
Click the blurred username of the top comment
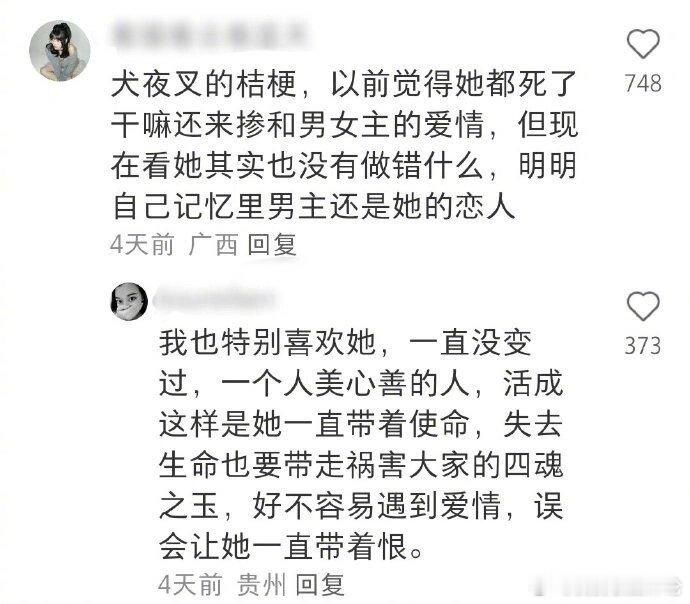(x=211, y=36)
